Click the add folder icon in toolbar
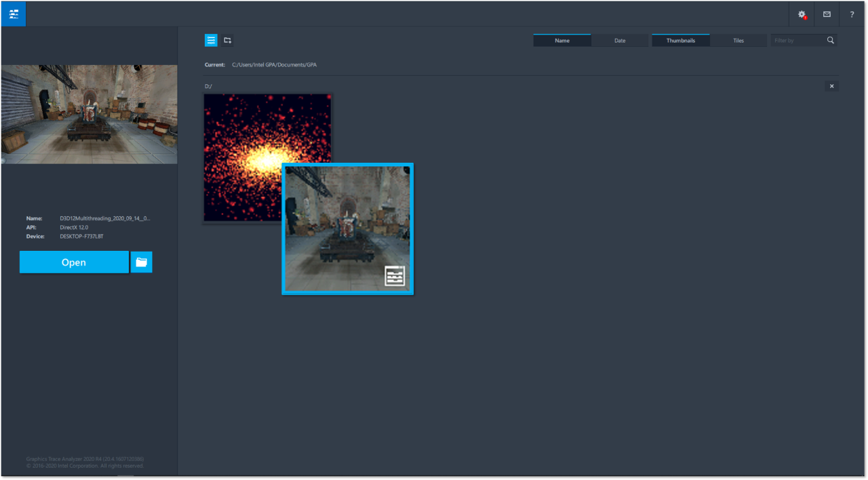868x480 pixels. (227, 41)
